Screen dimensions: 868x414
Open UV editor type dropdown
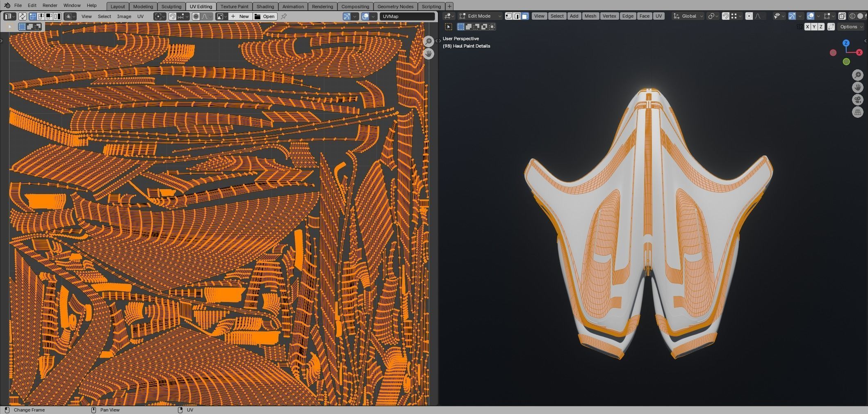coord(9,16)
